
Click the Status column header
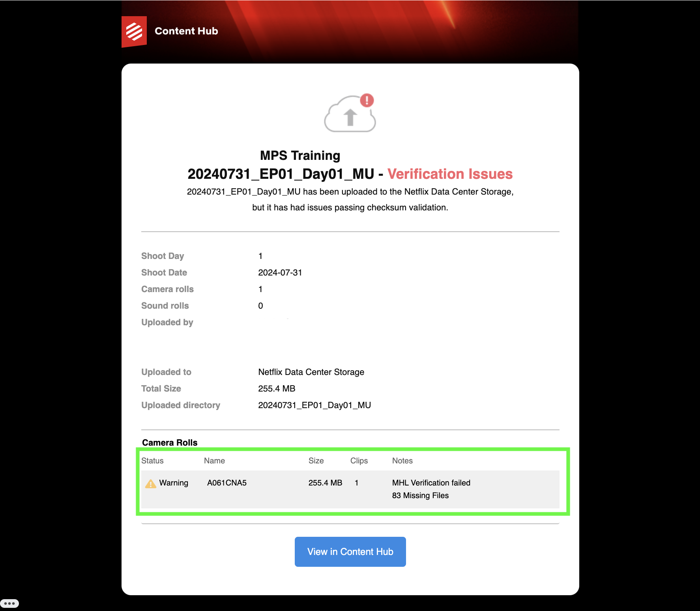[152, 461]
